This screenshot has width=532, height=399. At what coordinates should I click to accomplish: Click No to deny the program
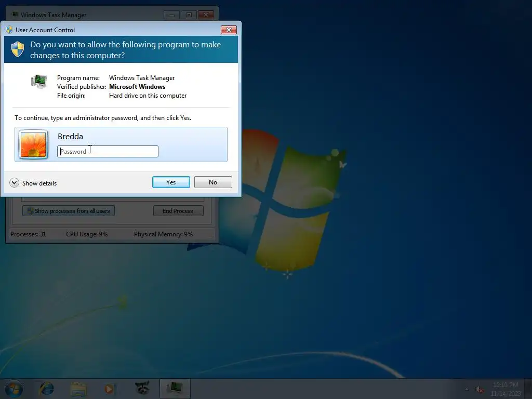[x=213, y=182]
